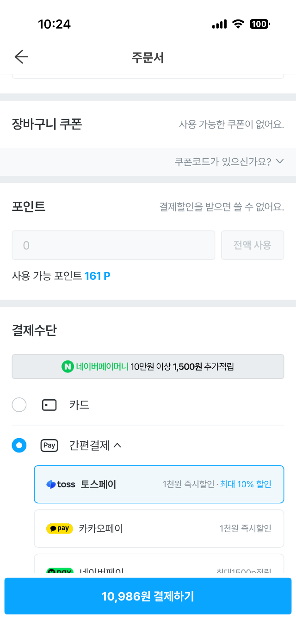Screen dimensions: 296x644
Task: Tap the card icon next to 카드
Action: point(49,405)
